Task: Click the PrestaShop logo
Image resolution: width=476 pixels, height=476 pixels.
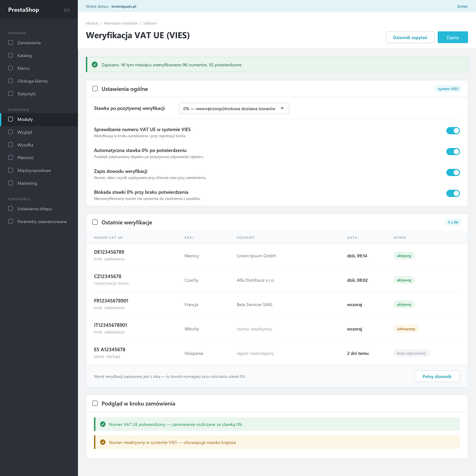Action: [x=24, y=10]
